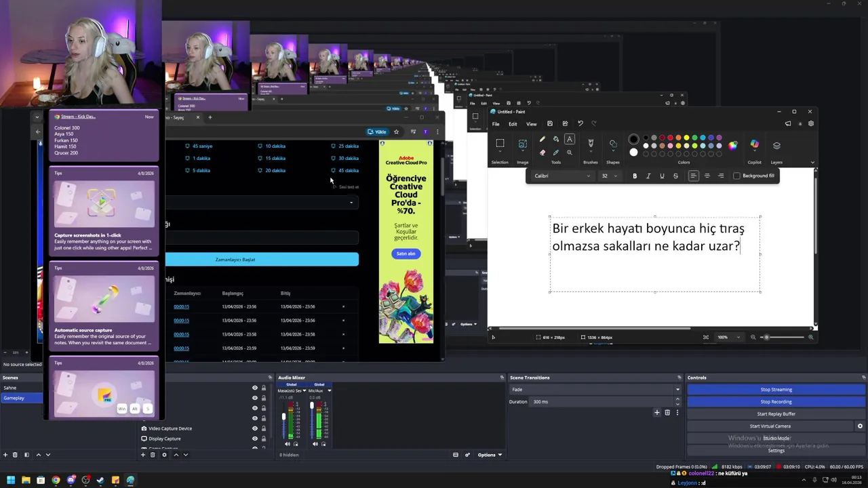Image resolution: width=868 pixels, height=488 pixels.
Task: Click Virtual Camera settings gear in OBS
Action: (x=860, y=426)
